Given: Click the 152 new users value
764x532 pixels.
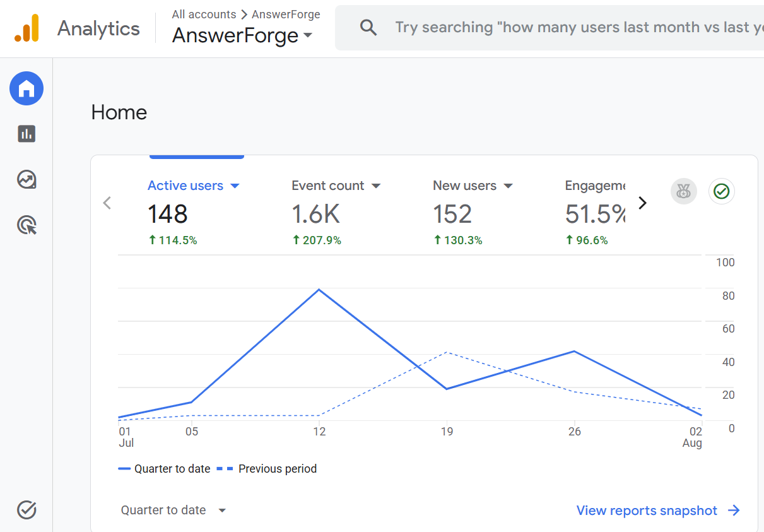Looking at the screenshot, I should point(452,215).
